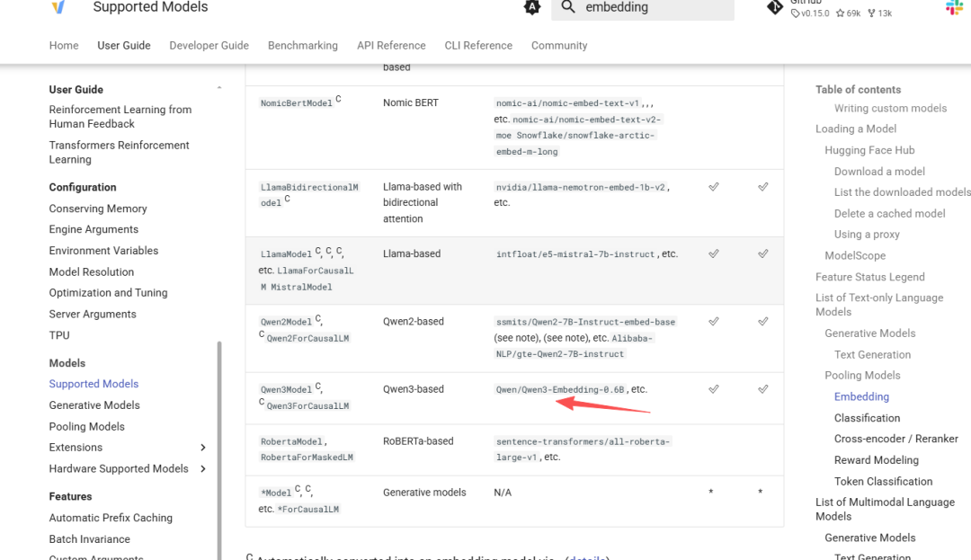Open Optimization and Tuning page
Screen dimensions: 971x560
click(x=109, y=293)
